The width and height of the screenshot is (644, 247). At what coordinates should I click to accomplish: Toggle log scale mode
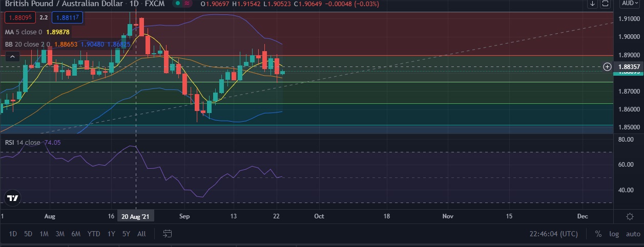[613, 234]
